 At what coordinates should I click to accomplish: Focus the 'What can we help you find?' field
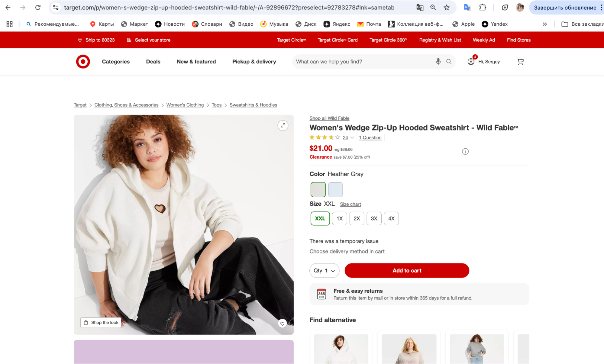pos(363,62)
